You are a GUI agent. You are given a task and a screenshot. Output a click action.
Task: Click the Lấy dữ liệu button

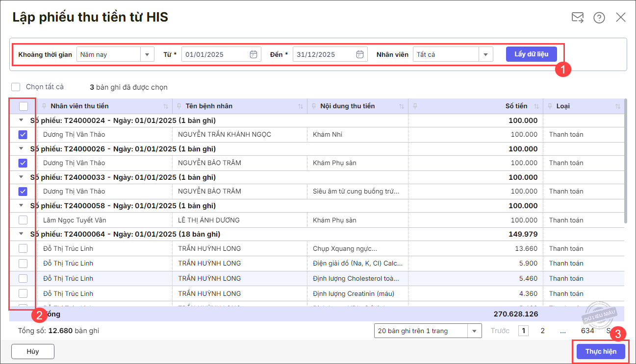point(532,54)
